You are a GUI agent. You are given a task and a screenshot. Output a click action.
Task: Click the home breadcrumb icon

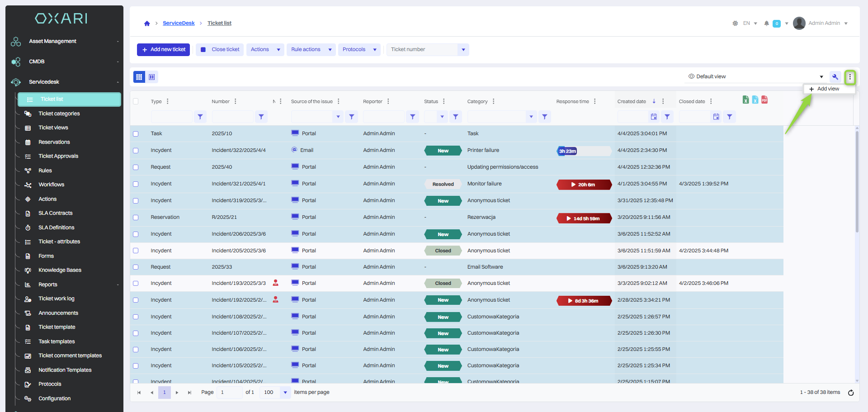(x=147, y=24)
